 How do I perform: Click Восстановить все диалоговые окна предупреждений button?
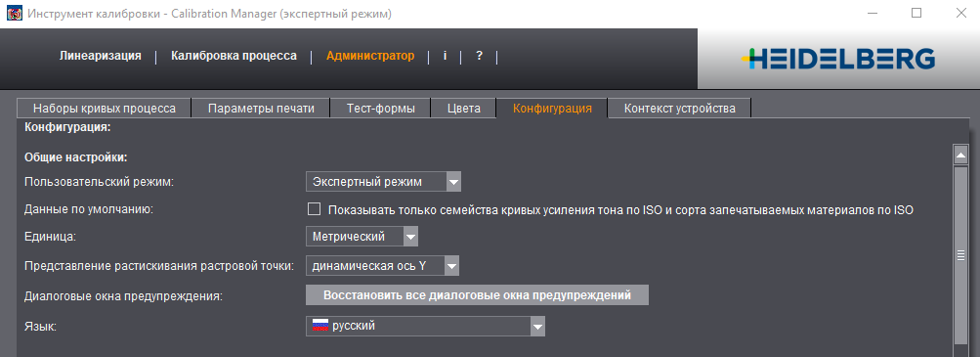pos(477,295)
